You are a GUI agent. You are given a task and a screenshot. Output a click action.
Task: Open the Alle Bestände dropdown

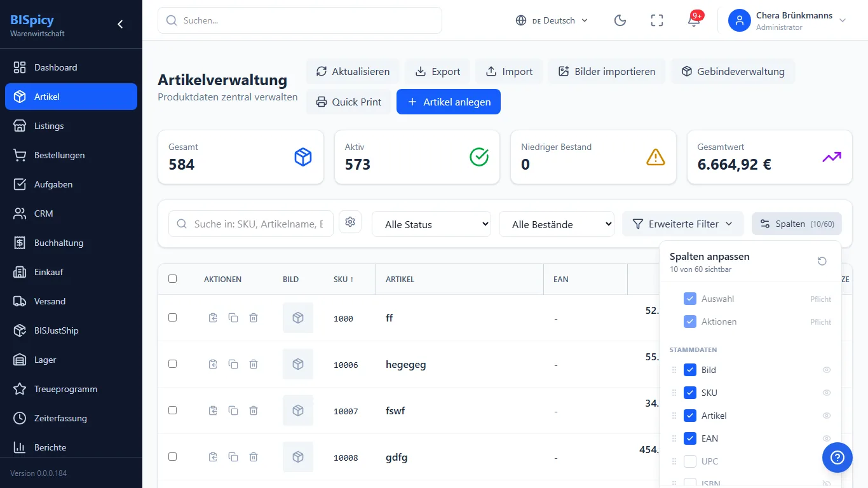pos(557,224)
